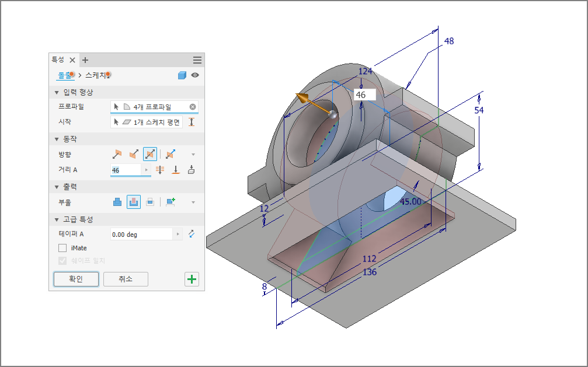Choose the New Solid output icon
588x367 pixels.
[171, 202]
